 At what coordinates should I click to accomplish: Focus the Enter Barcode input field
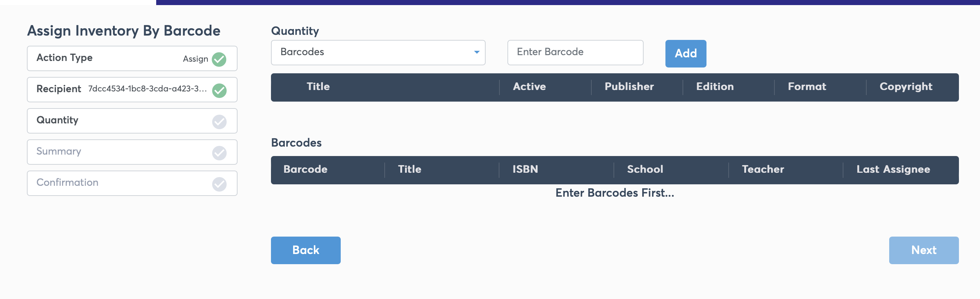coord(575,52)
